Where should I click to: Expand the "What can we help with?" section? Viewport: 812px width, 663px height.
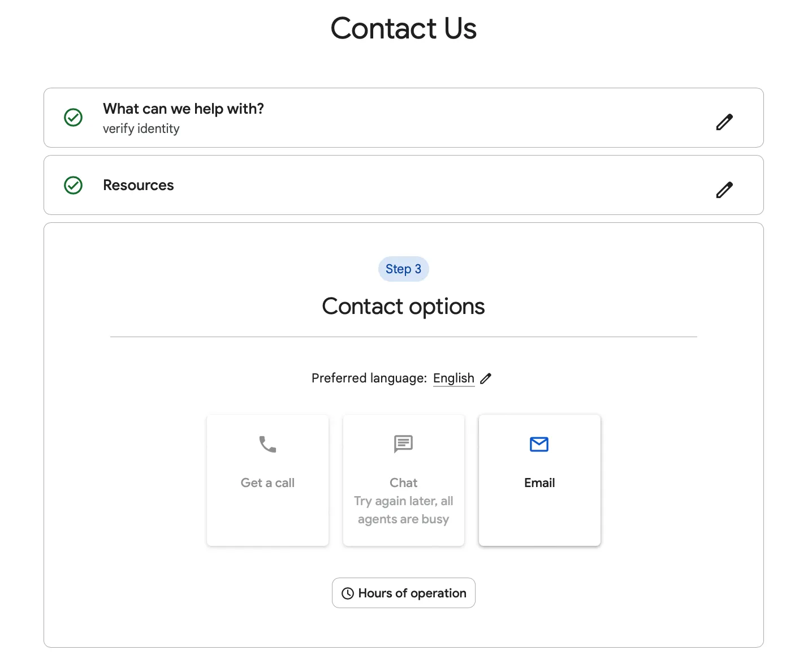tap(183, 109)
